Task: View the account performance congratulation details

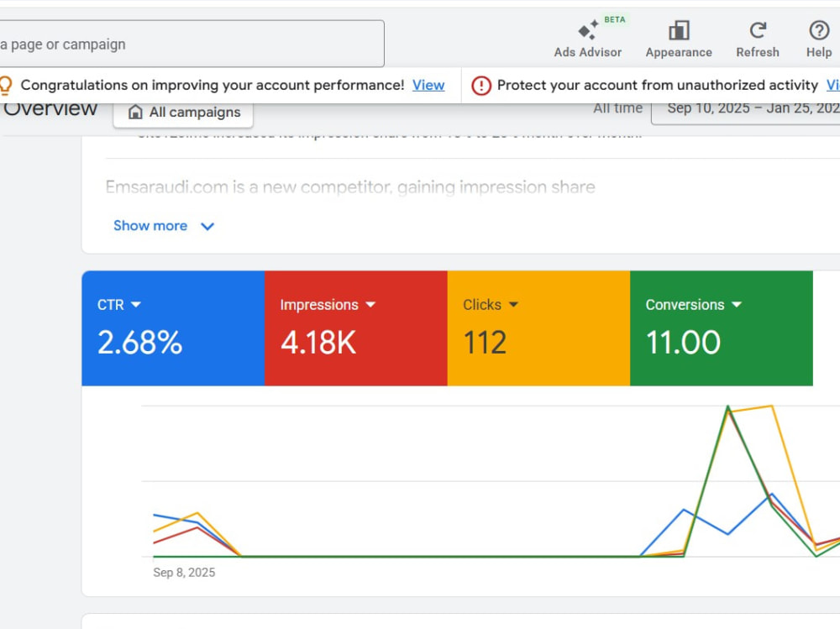Action: click(428, 85)
